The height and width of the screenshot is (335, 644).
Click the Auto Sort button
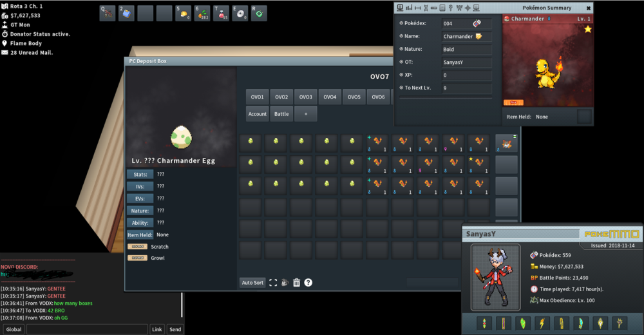[x=252, y=283]
